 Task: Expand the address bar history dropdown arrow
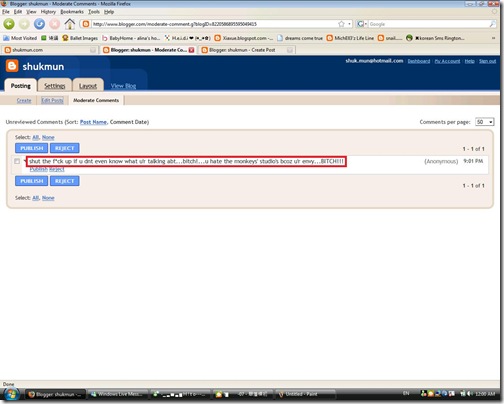point(349,24)
